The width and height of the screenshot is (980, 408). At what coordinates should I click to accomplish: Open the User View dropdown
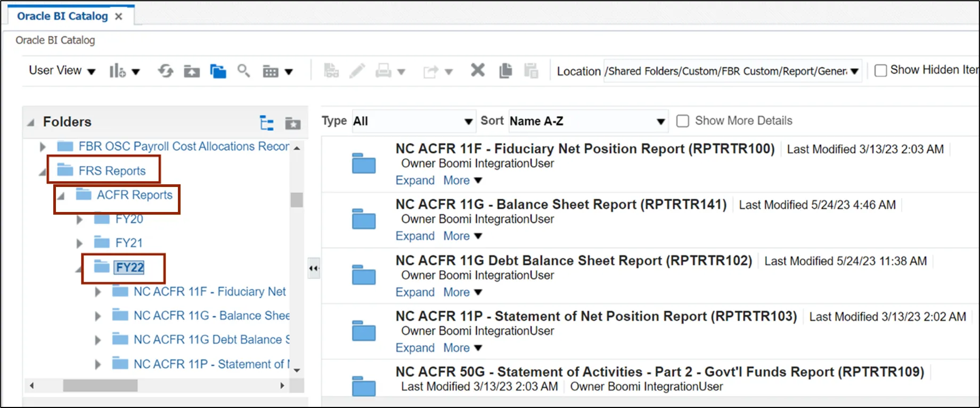pos(62,71)
